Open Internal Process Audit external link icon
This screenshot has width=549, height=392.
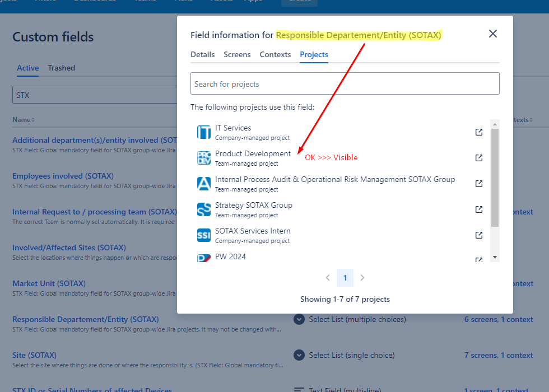(479, 184)
